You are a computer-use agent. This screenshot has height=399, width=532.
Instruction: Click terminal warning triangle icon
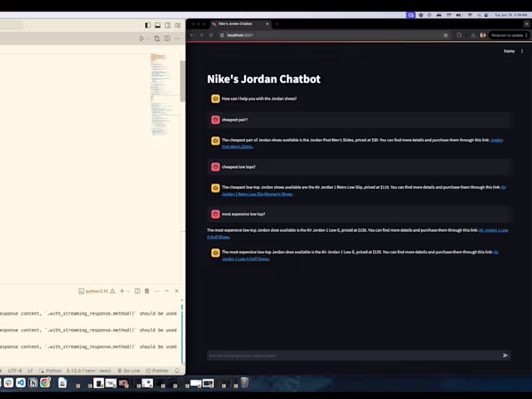(x=112, y=291)
